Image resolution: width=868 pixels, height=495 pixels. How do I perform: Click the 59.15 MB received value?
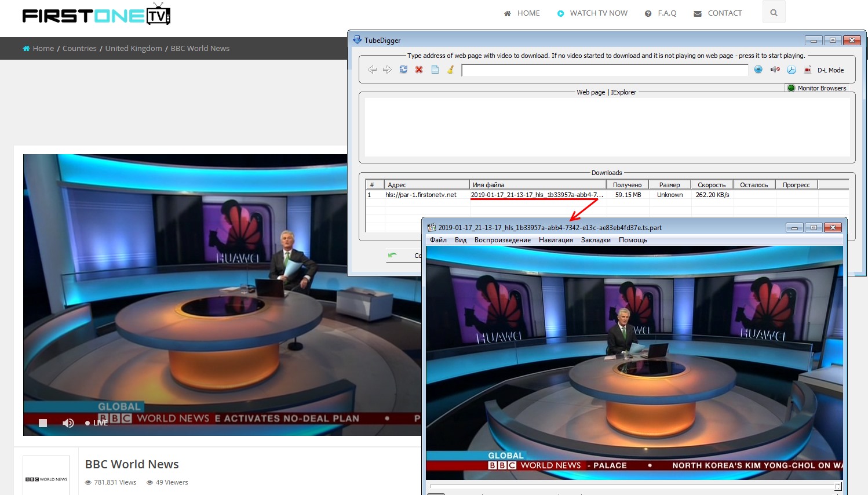pos(628,195)
